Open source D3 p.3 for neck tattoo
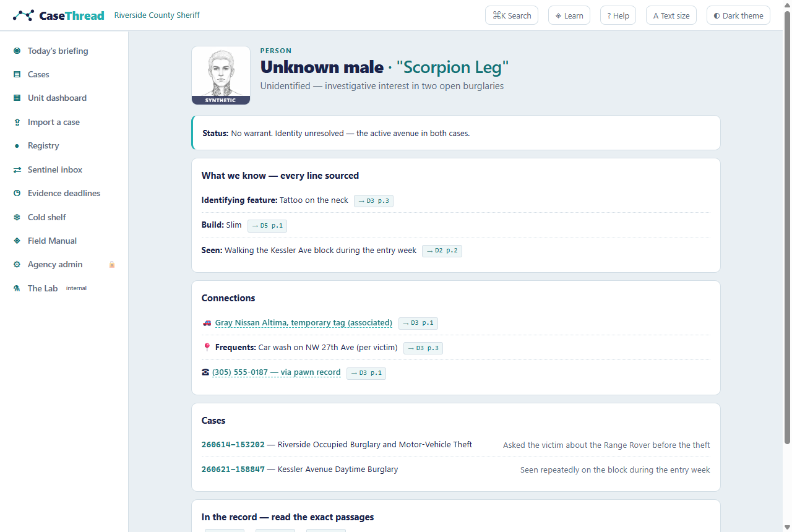The width and height of the screenshot is (792, 532). (374, 200)
